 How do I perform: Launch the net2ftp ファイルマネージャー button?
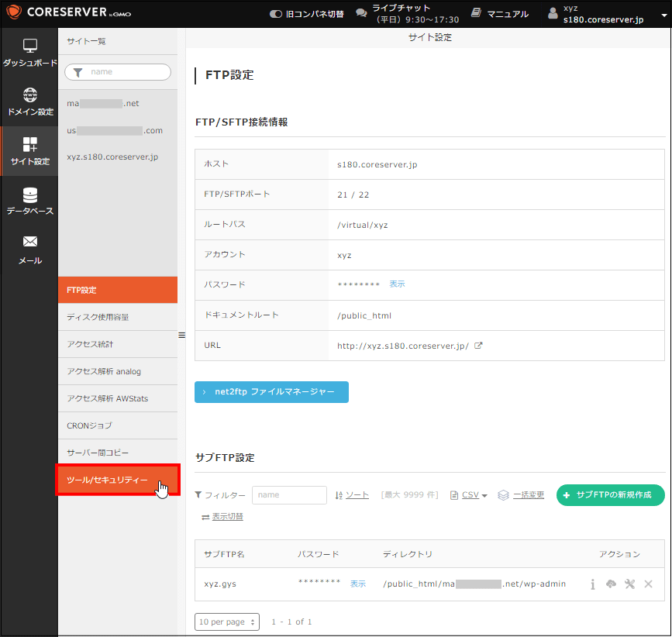tap(271, 392)
